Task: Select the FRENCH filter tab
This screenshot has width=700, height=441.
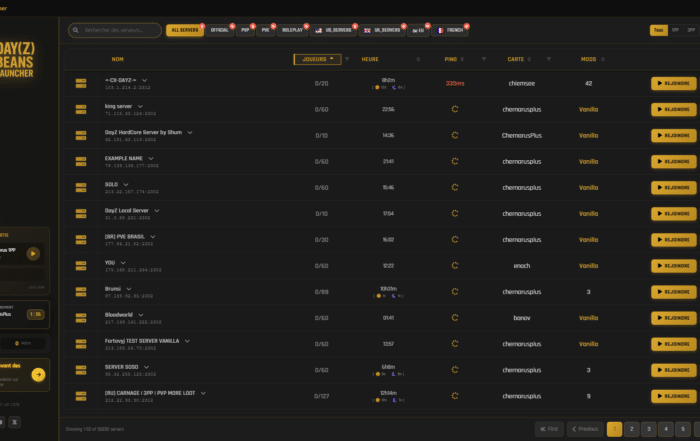Action: pyautogui.click(x=450, y=30)
